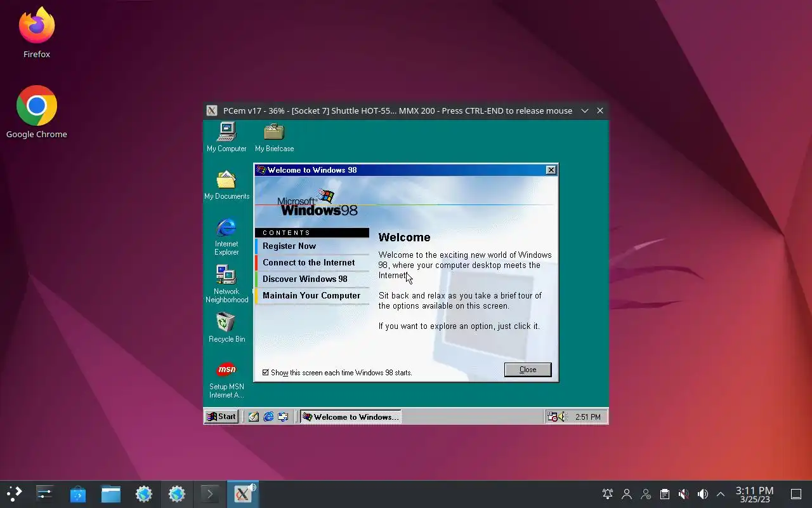Click the user account tray icon
Screen dimensions: 812x508
627,494
